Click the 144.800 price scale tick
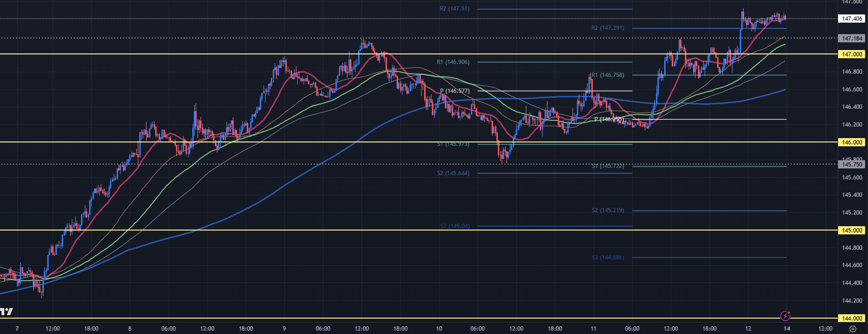The width and height of the screenshot is (868, 334). click(852, 248)
